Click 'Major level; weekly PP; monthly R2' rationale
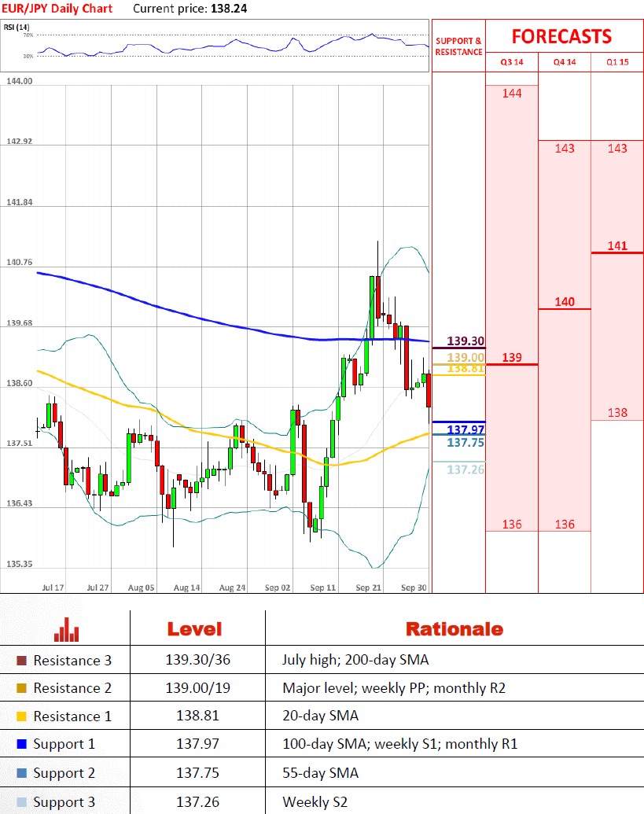This screenshot has width=644, height=814. [394, 688]
